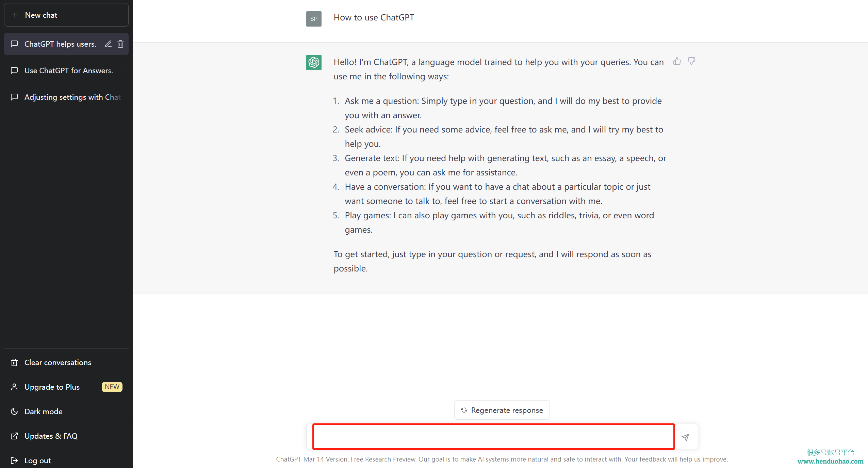Image resolution: width=868 pixels, height=468 pixels.
Task: Click the message input field
Action: (493, 437)
